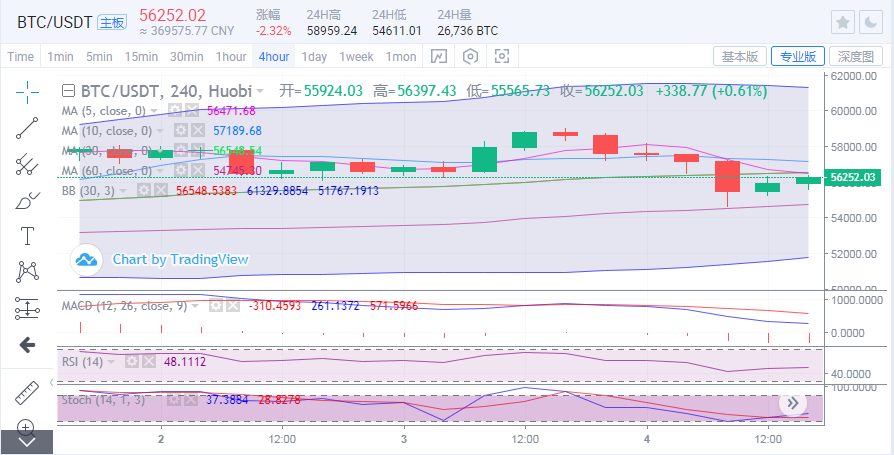Open settings for MA (5, close, 0)
Viewport: 894px width, 455px height.
(x=174, y=111)
